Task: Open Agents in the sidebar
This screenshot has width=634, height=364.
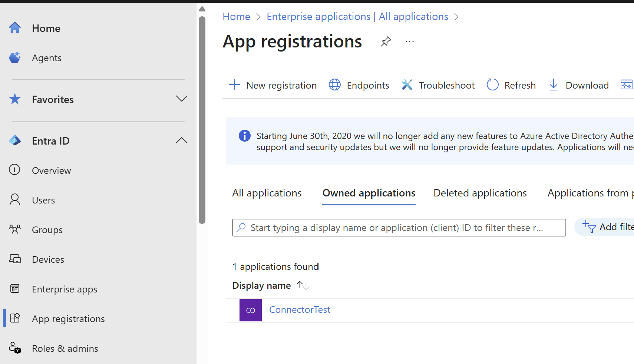Action: (x=47, y=58)
